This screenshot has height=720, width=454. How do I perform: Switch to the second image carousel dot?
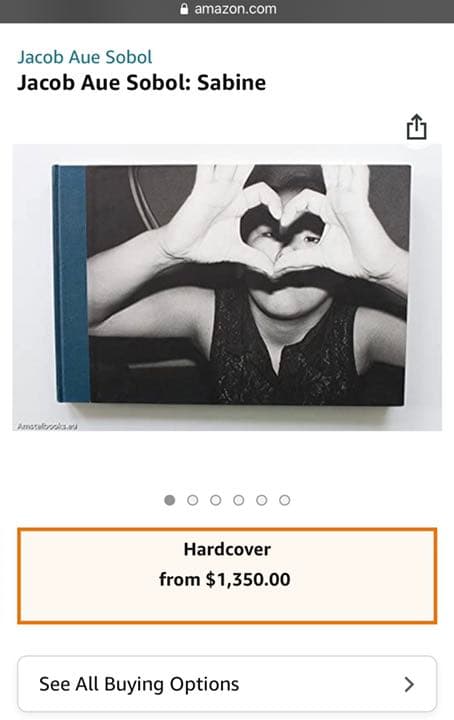point(193,500)
